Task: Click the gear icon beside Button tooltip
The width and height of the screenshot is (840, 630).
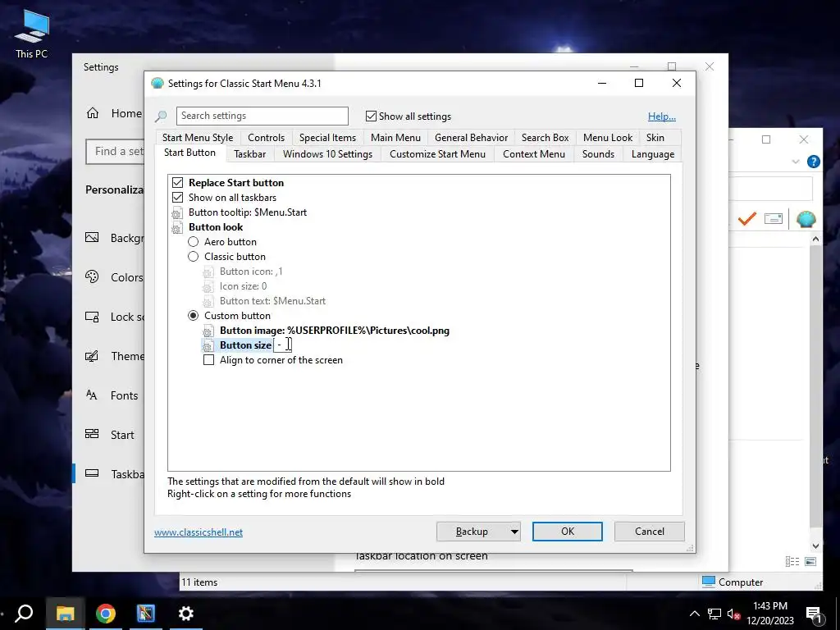Action: coord(177,212)
